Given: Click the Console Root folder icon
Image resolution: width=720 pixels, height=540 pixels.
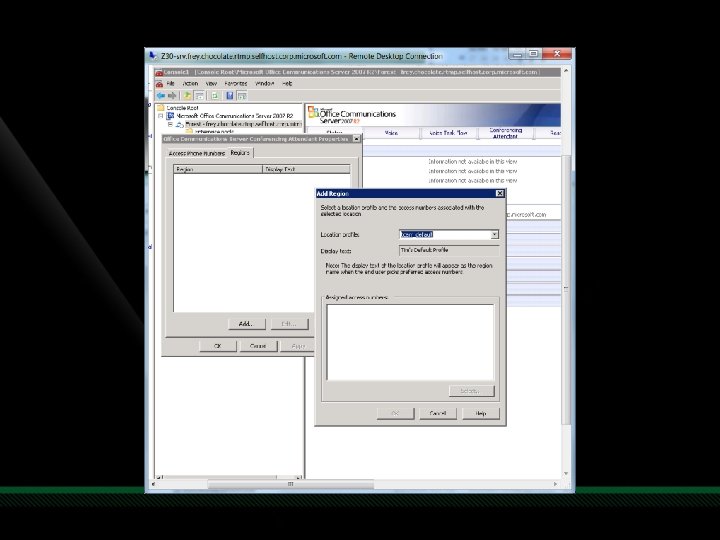Looking at the screenshot, I should pyautogui.click(x=160, y=108).
